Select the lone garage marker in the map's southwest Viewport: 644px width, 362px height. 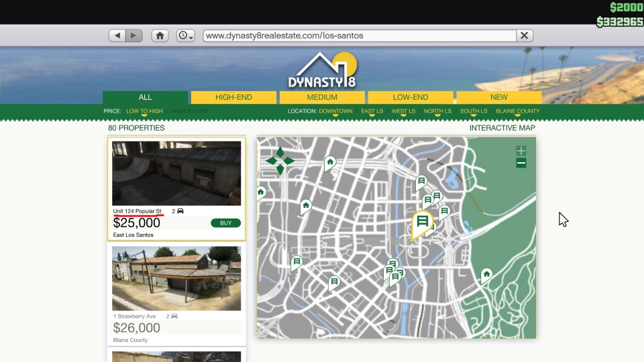pyautogui.click(x=297, y=263)
